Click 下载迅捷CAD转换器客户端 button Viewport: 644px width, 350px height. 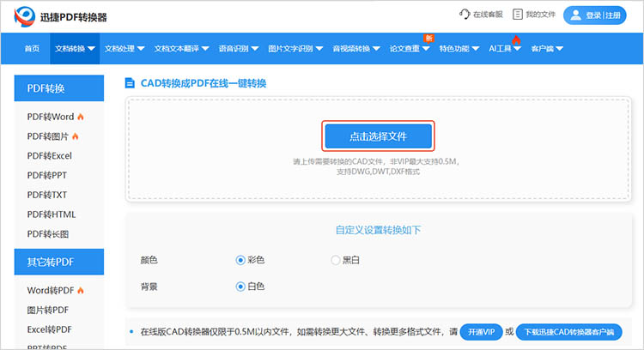tap(568, 332)
